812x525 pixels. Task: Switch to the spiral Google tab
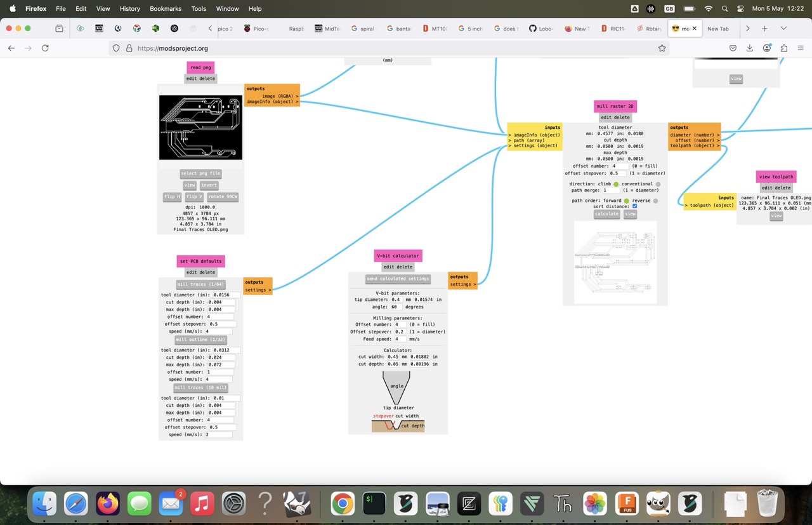coord(363,29)
